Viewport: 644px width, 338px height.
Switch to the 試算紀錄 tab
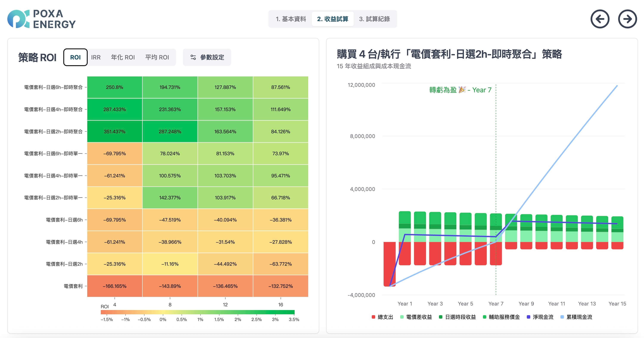[x=375, y=19]
